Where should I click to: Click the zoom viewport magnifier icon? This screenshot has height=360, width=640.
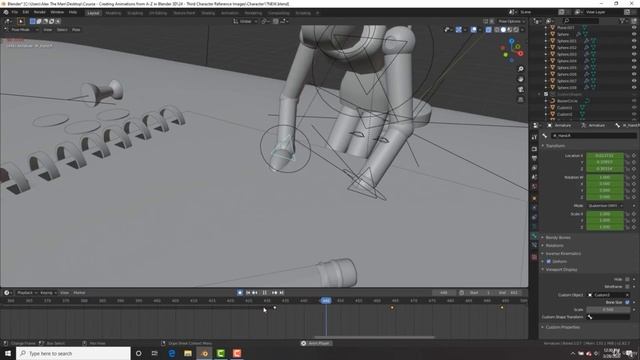pyautogui.click(x=520, y=69)
